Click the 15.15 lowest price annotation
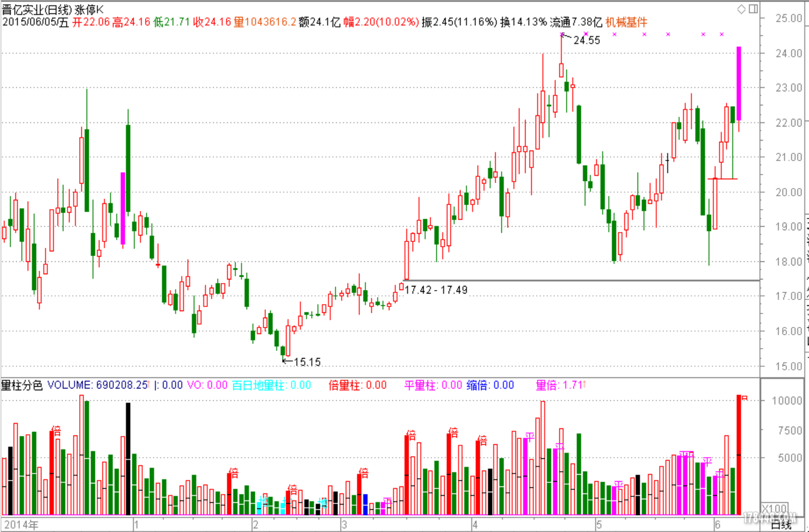This screenshot has height=532, width=809. click(x=307, y=362)
